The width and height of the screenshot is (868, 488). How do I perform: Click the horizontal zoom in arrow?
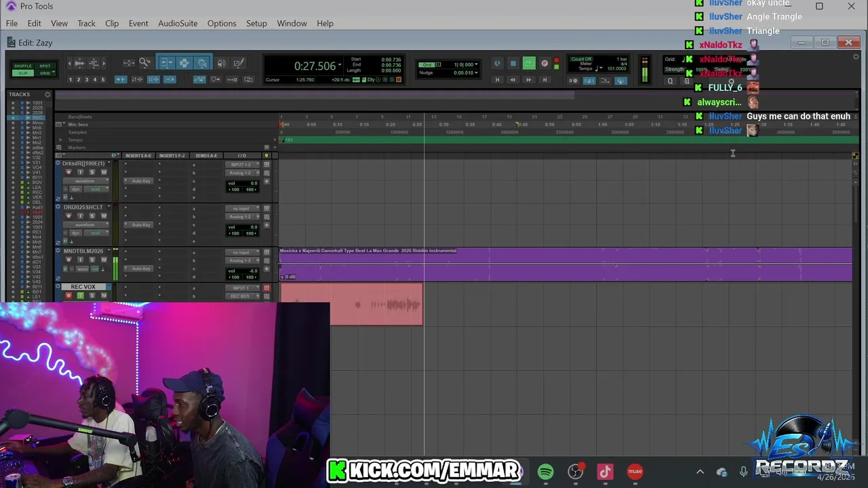click(104, 63)
